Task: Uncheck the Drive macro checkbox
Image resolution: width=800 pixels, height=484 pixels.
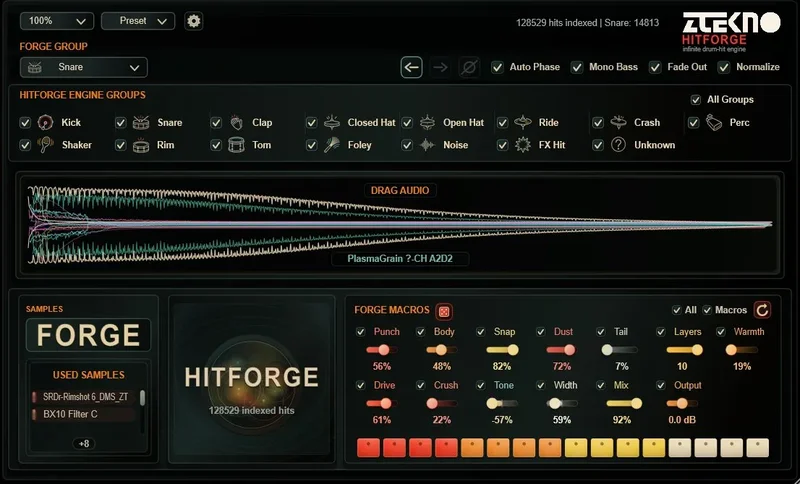Action: point(360,385)
